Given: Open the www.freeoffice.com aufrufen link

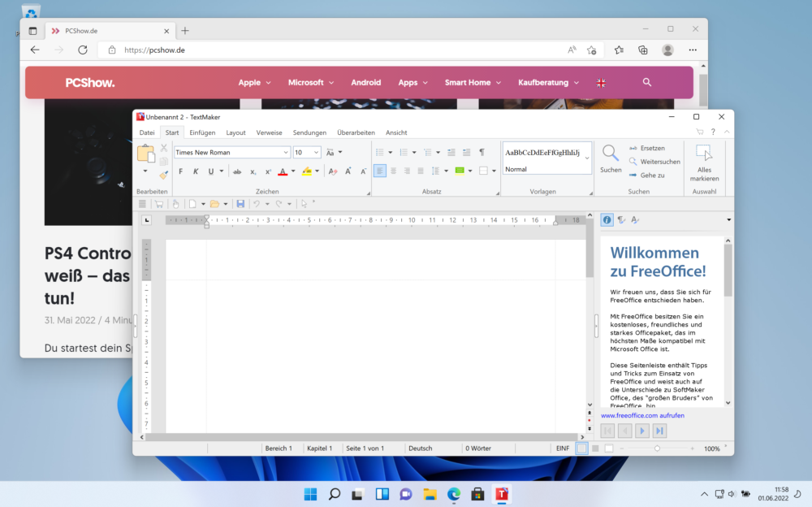Looking at the screenshot, I should 642,415.
